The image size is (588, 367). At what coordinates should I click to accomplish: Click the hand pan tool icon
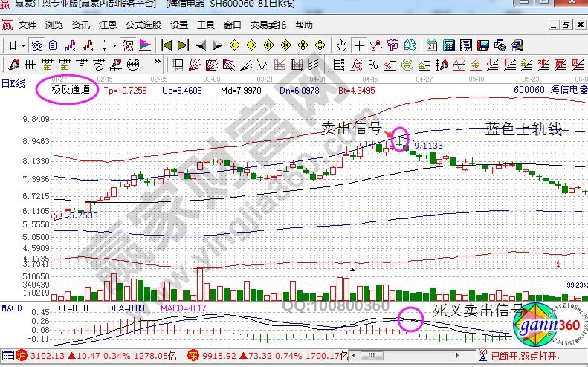(341, 45)
